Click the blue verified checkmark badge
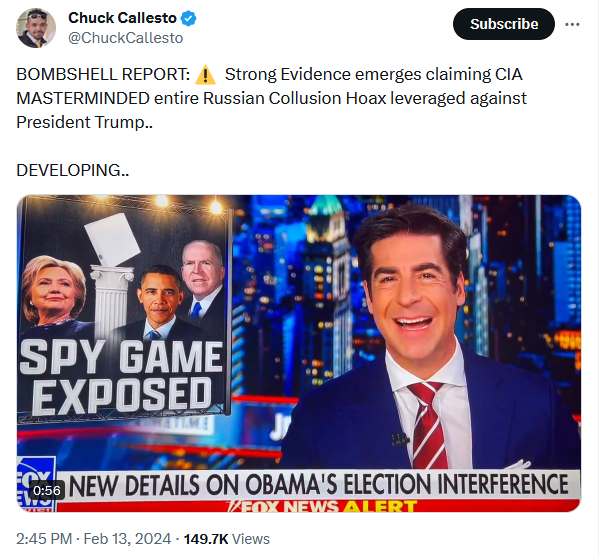 click(188, 18)
